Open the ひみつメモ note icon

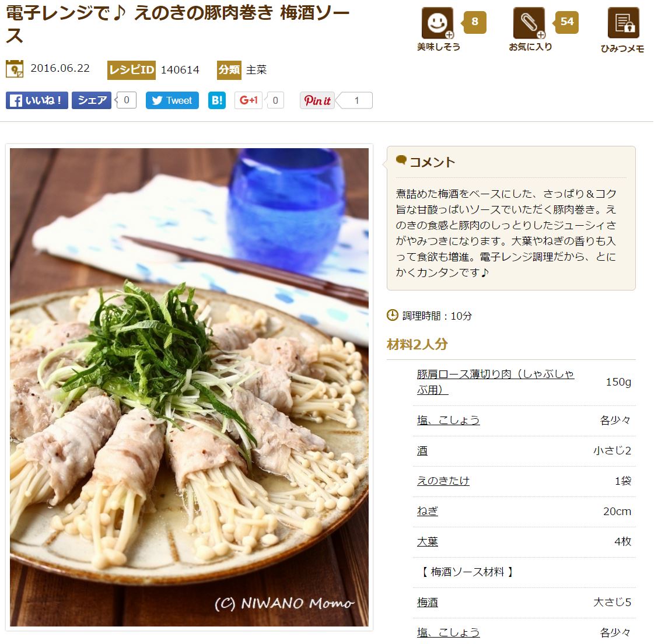623,23
